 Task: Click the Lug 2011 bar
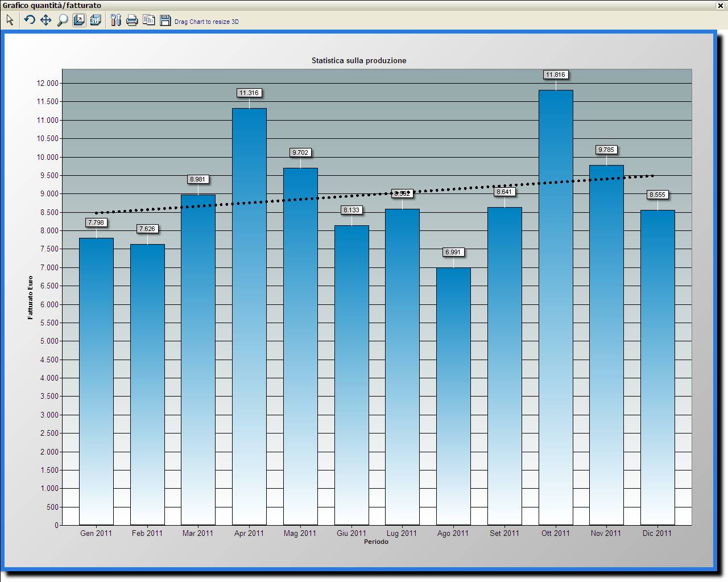click(402, 367)
